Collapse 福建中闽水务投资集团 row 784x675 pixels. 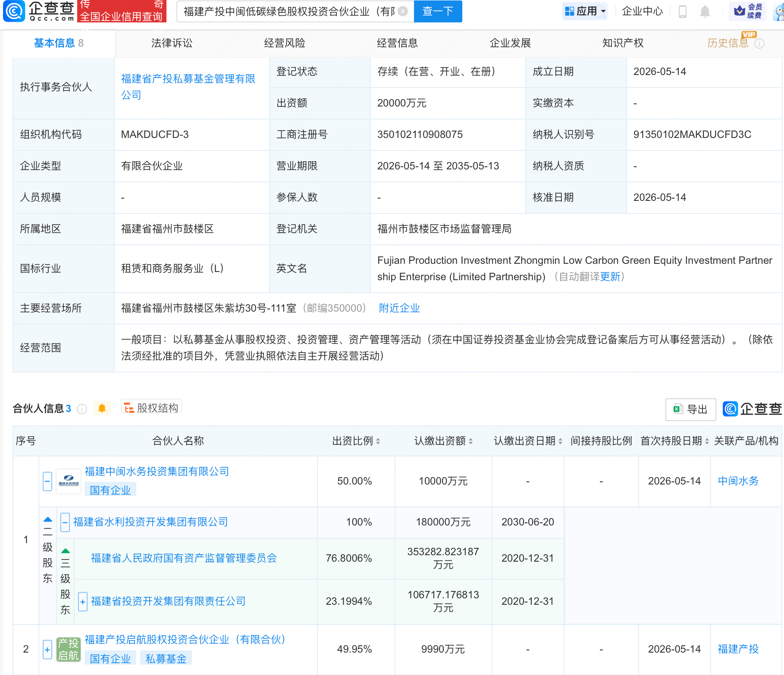point(47,481)
